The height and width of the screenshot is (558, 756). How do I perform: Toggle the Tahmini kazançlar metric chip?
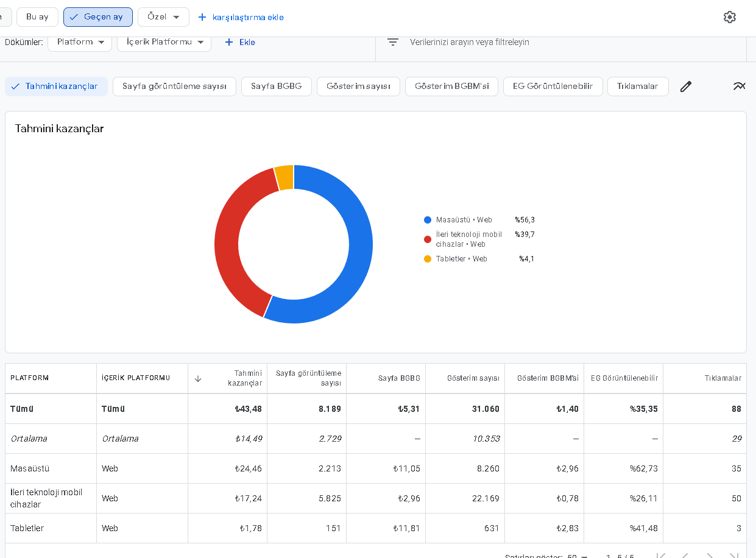(56, 87)
